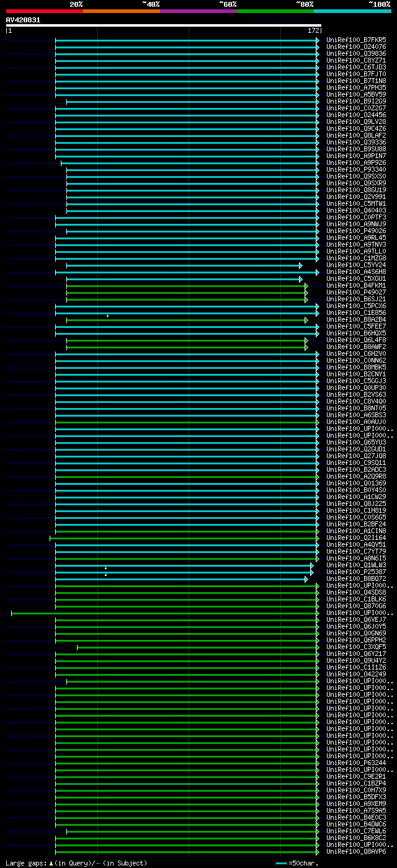Click UniRef100_C3XQF5 label
The image size is (397, 868).
point(356,647)
